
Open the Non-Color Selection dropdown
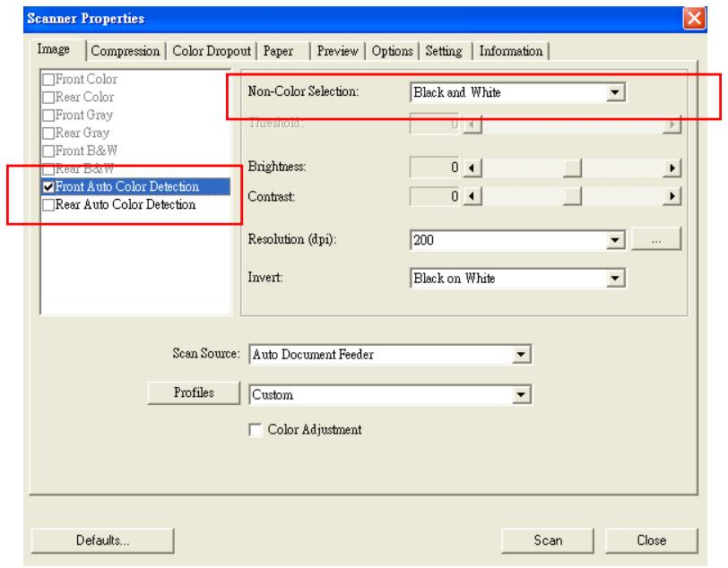pos(614,91)
